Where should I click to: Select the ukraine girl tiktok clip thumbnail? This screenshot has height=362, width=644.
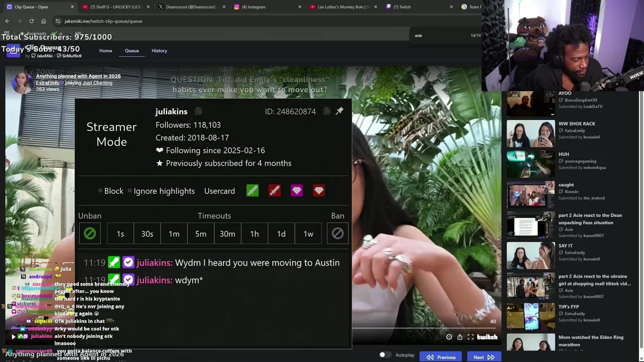[530, 286]
